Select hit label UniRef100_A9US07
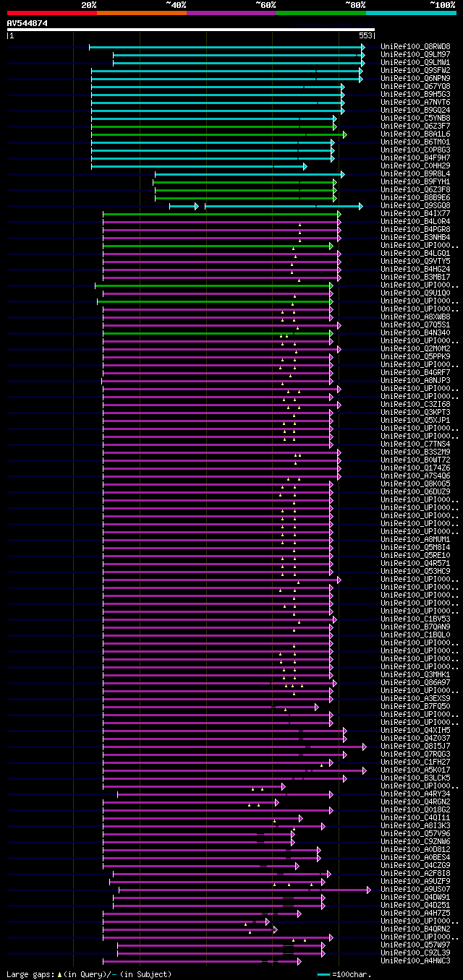The image size is (463, 980). (x=415, y=889)
